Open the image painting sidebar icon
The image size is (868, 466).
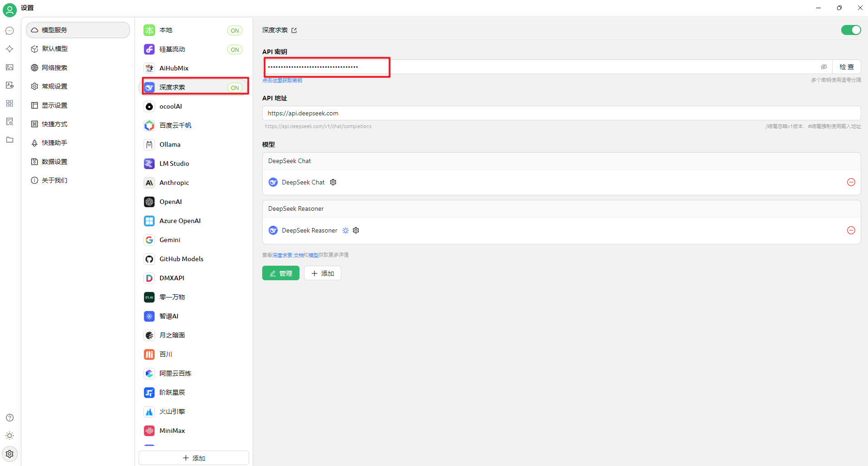(10, 67)
